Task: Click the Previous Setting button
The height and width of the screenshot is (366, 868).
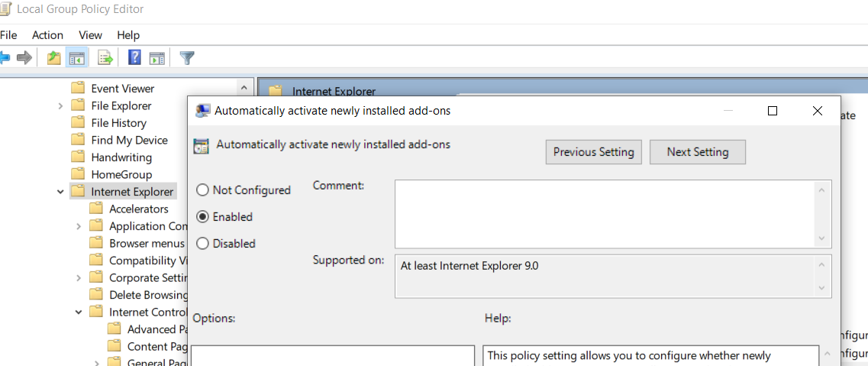Action: click(593, 152)
